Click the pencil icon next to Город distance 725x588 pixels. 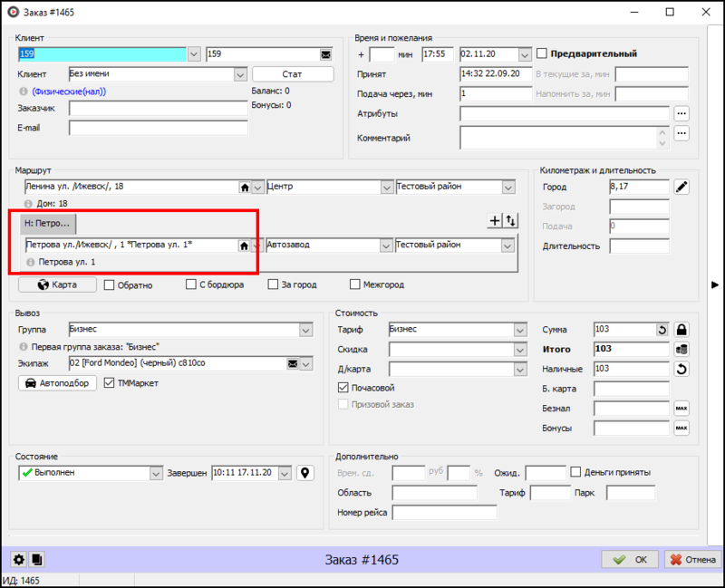click(x=681, y=187)
